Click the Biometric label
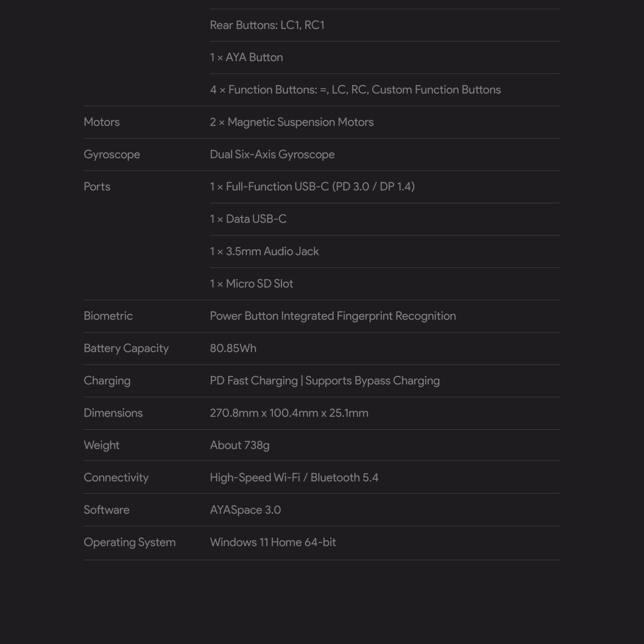Image resolution: width=644 pixels, height=644 pixels. click(108, 316)
